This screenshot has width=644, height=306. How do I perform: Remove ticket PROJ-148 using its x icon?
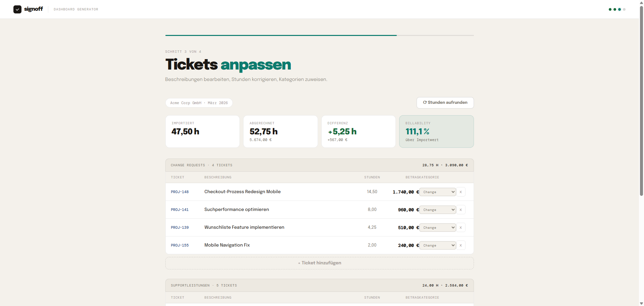pyautogui.click(x=461, y=192)
